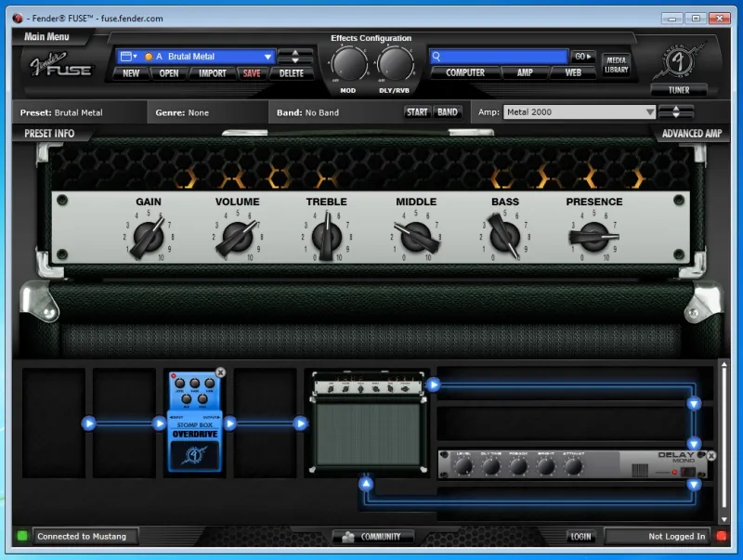743x560 pixels.
Task: Click the up arrow returning below amp
Action: click(366, 484)
